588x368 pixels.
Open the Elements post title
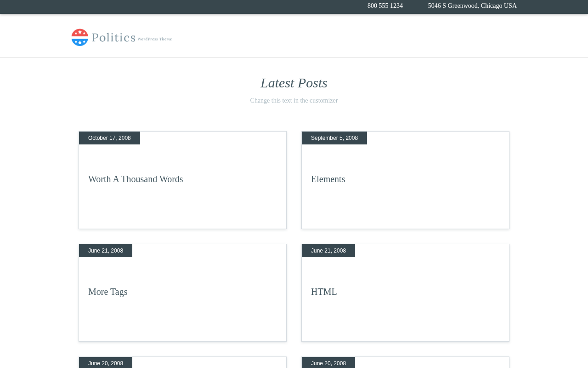click(328, 179)
